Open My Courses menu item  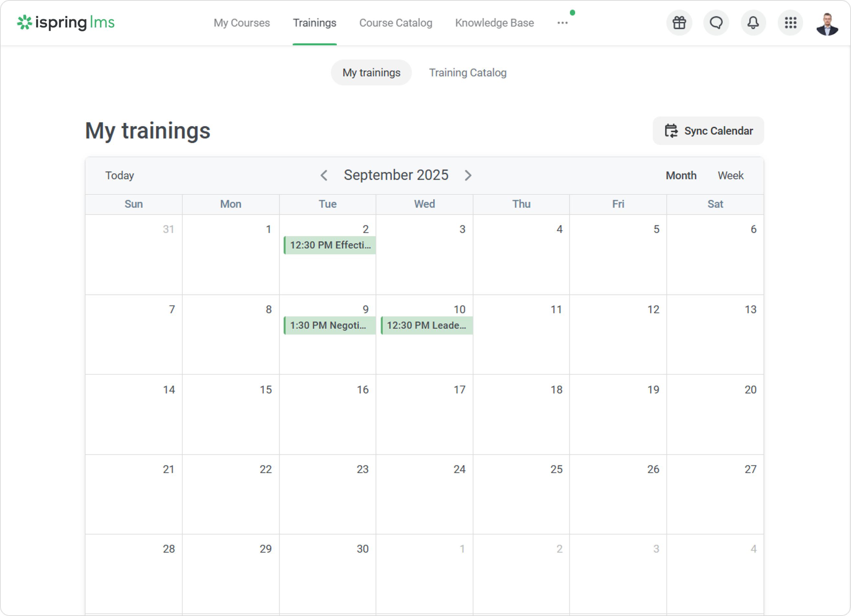point(242,23)
